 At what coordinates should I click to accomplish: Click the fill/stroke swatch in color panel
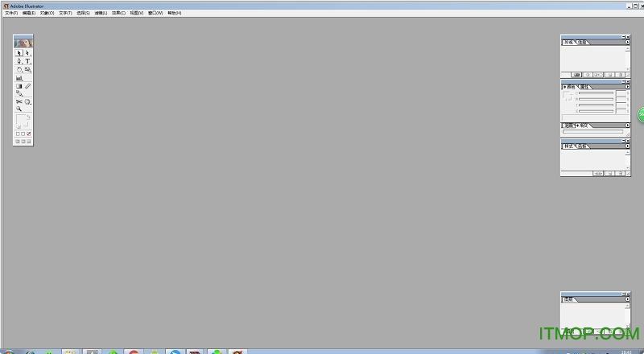[568, 96]
